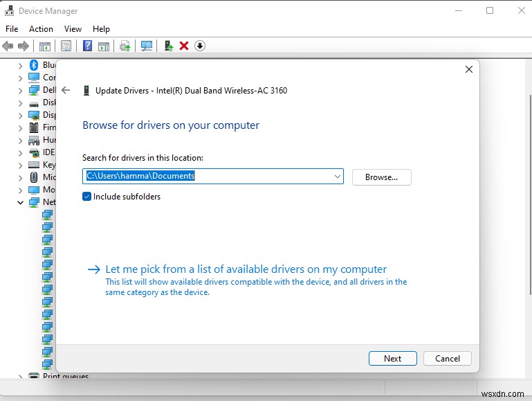Open the File menu
Image resolution: width=532 pixels, height=401 pixels.
pyautogui.click(x=12, y=29)
